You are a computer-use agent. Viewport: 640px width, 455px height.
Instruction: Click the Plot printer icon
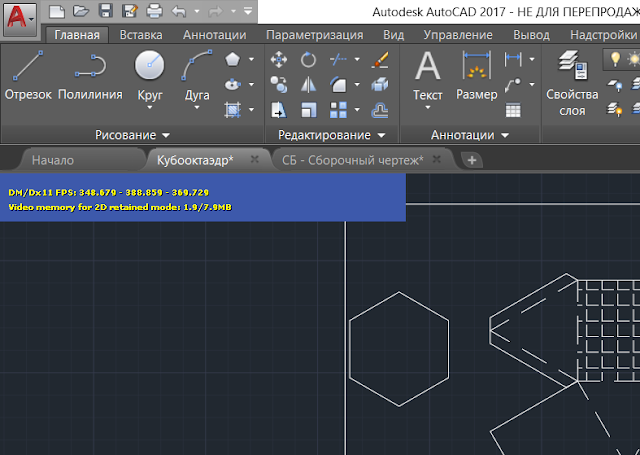[154, 11]
